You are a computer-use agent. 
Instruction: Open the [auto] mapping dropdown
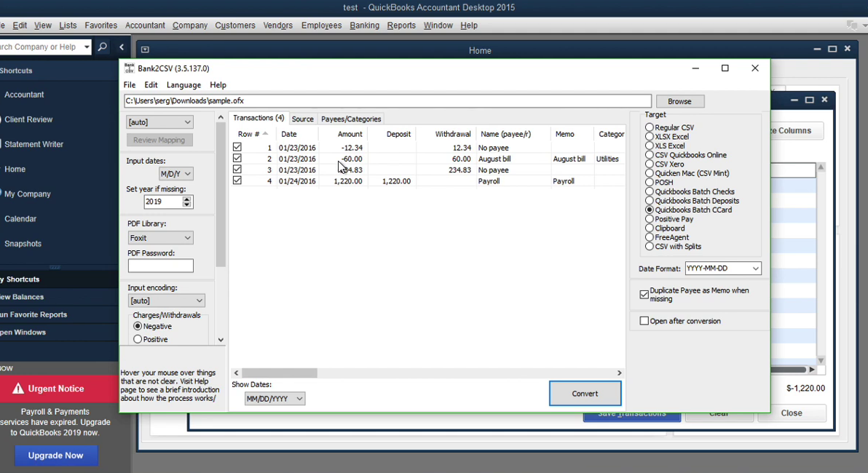pos(159,122)
